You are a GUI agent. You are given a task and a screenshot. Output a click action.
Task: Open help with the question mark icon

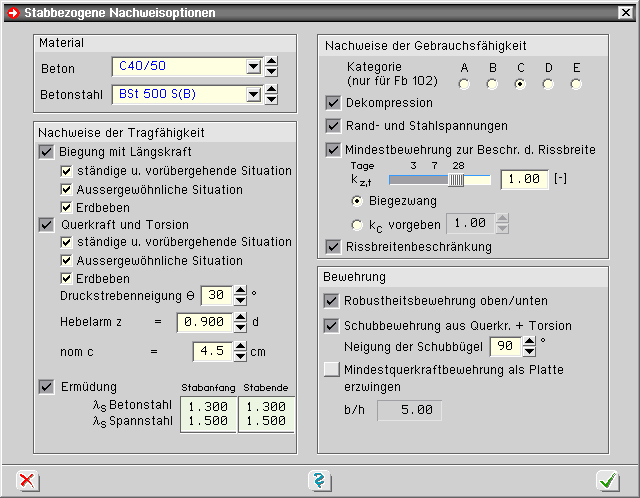(x=319, y=481)
